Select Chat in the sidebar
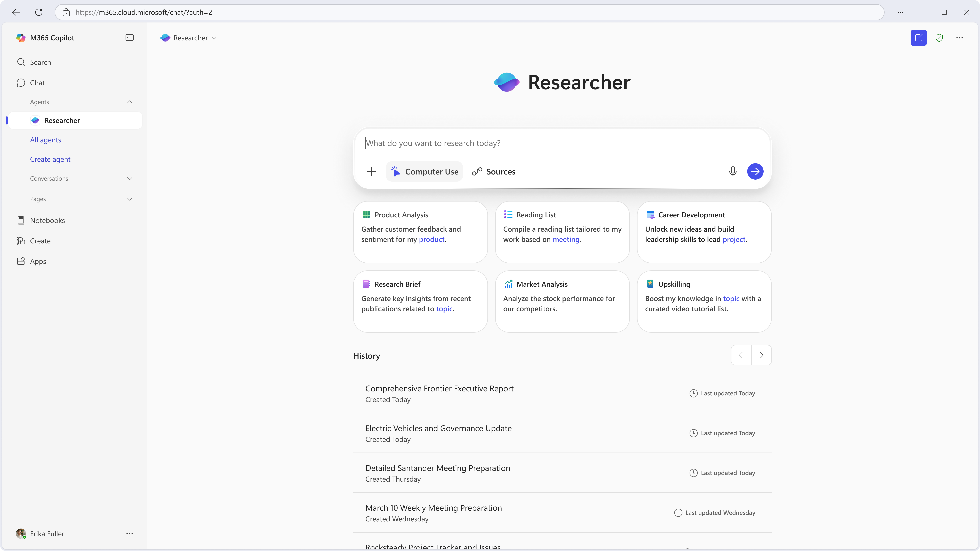 (37, 82)
